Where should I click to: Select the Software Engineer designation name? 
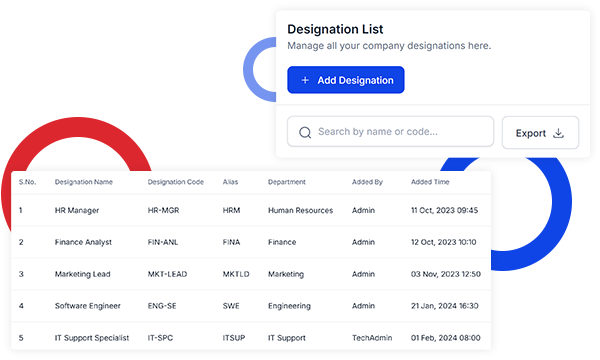pos(88,306)
